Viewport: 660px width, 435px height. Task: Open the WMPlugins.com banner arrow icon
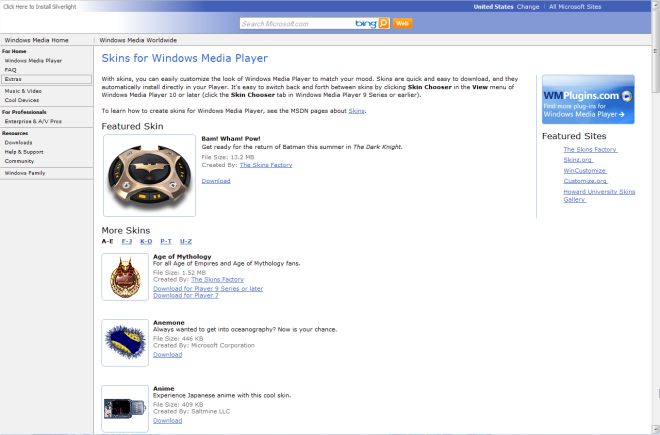pos(626,96)
